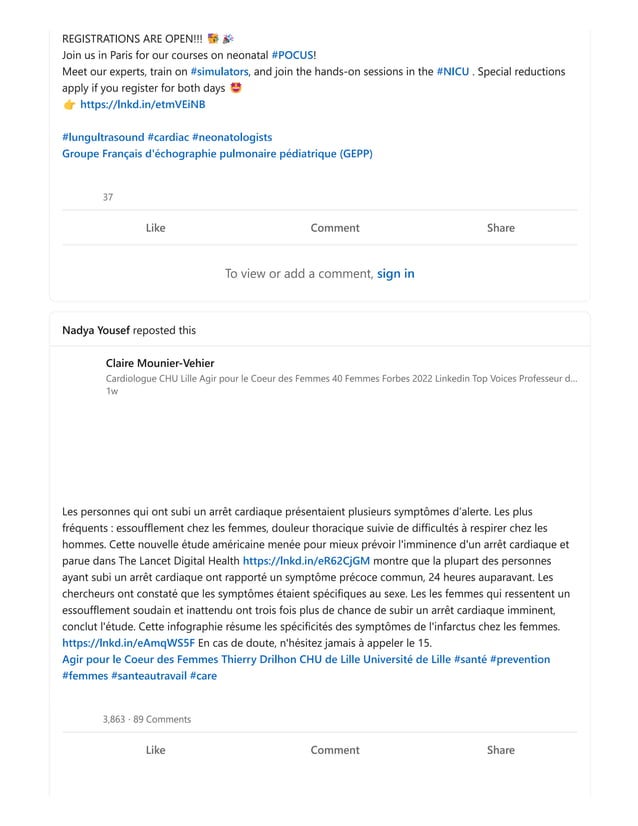Share Claire Mounier-Vehier's cardiac arrest post

pos(500,750)
